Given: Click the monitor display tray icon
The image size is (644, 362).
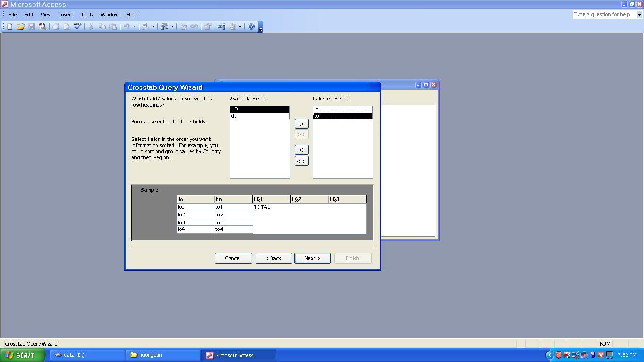Looking at the screenshot, I should [x=610, y=355].
